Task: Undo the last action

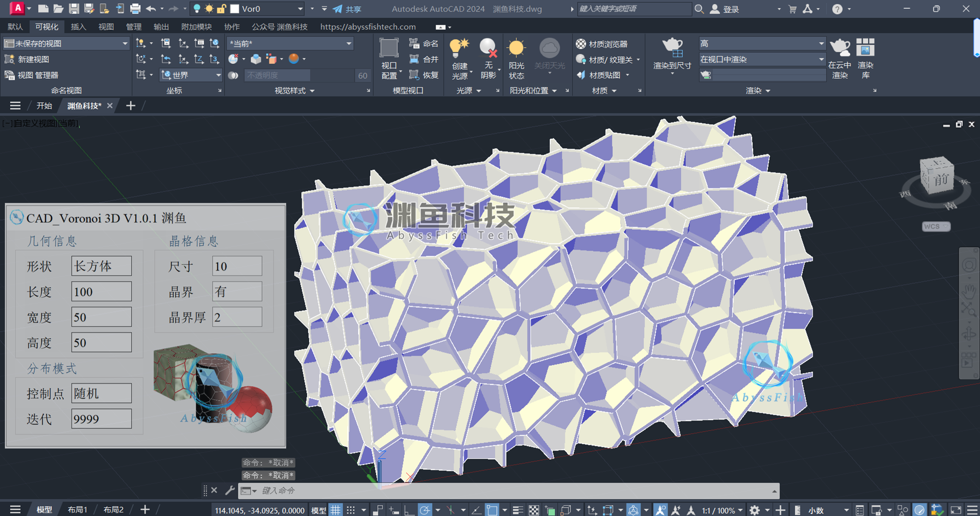Action: point(151,8)
